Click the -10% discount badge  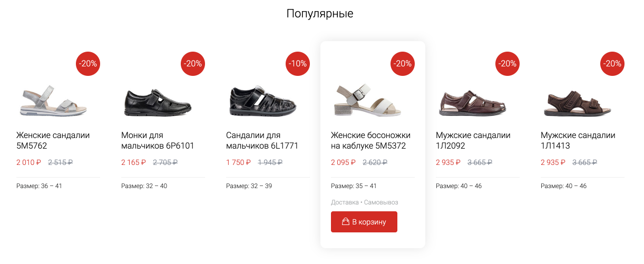tap(298, 64)
